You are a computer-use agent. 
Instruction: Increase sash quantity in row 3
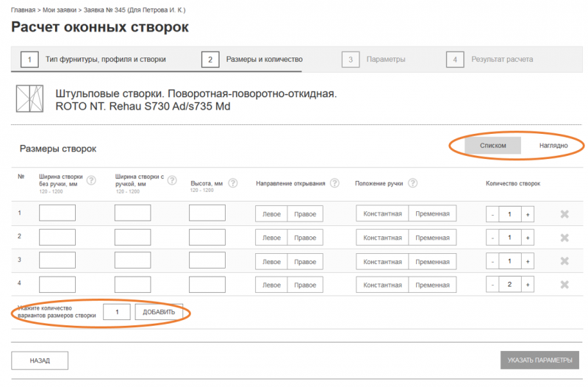point(528,261)
